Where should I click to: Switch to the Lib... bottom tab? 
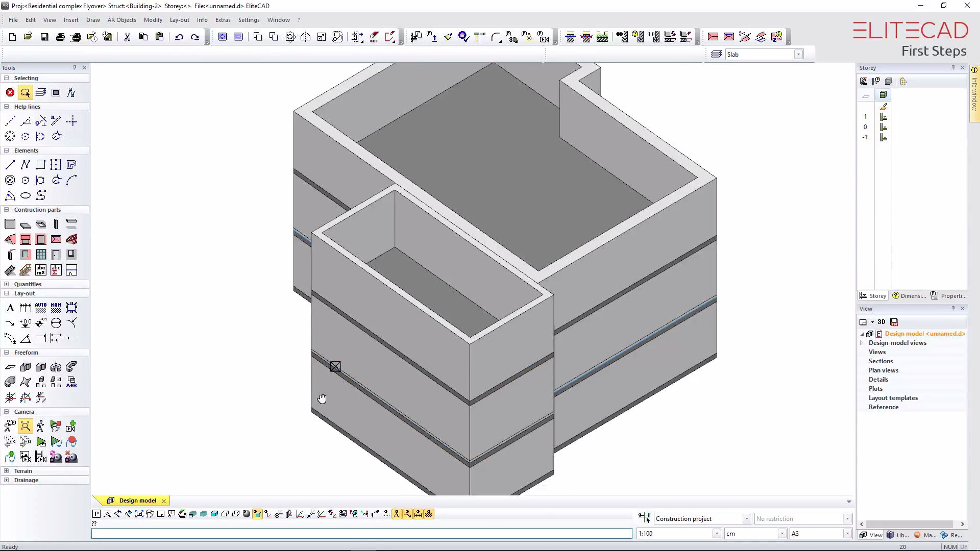pos(898,535)
